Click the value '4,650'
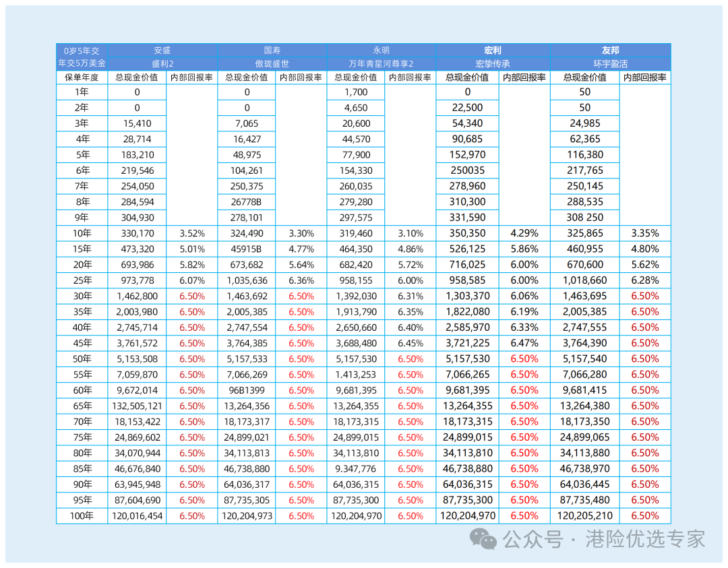Screen dimensions: 728x568 pyautogui.click(x=356, y=108)
